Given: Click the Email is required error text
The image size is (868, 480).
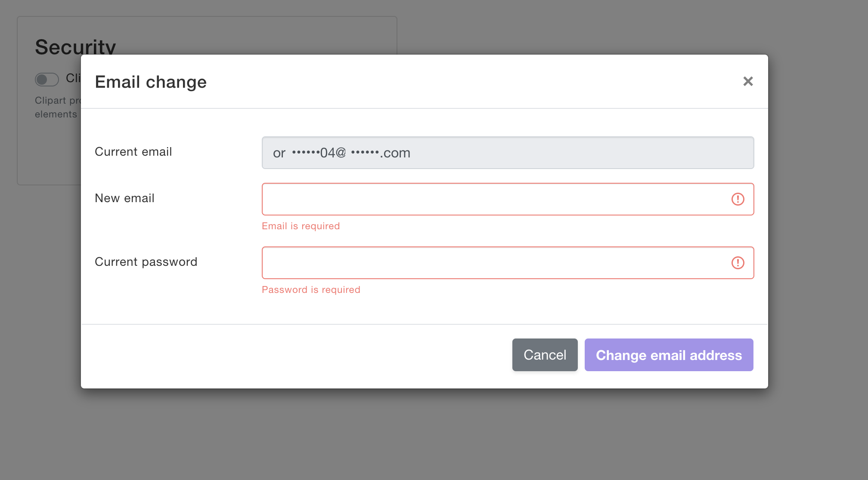Looking at the screenshot, I should (301, 226).
